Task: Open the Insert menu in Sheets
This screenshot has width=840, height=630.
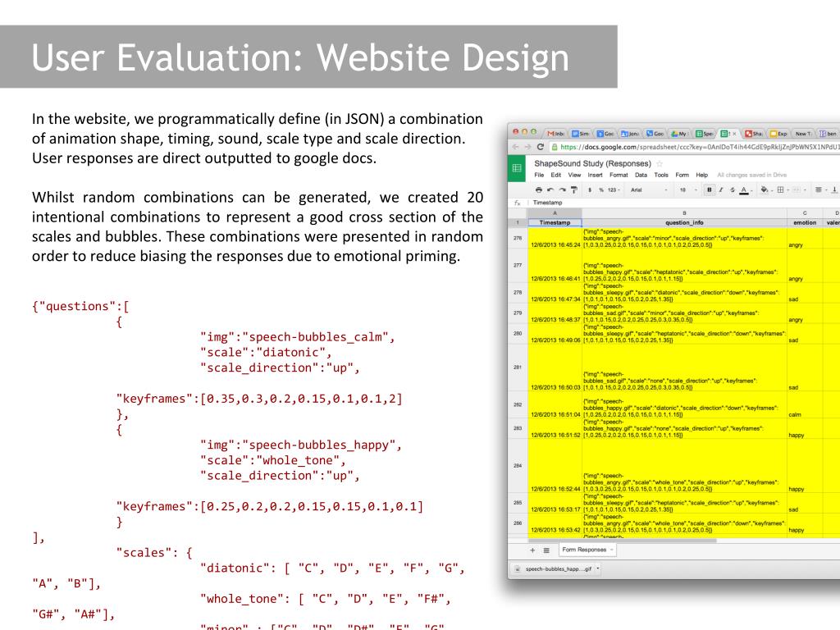Action: point(595,176)
